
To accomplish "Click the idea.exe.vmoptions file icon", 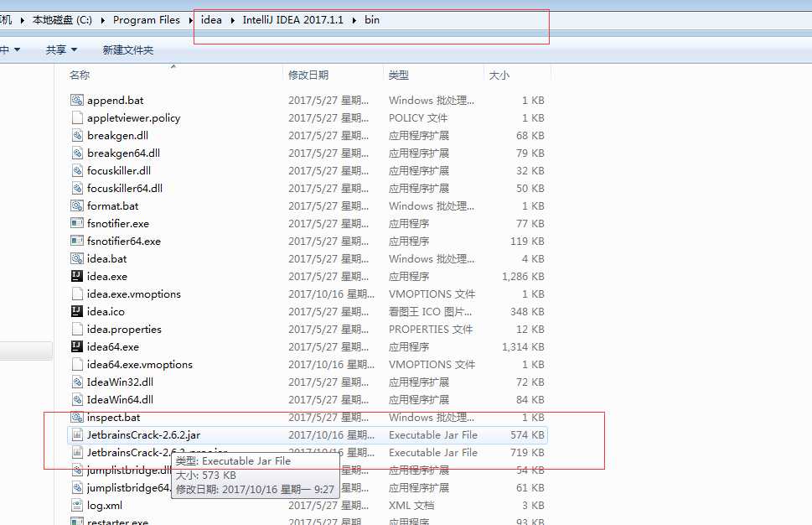I will (x=76, y=294).
